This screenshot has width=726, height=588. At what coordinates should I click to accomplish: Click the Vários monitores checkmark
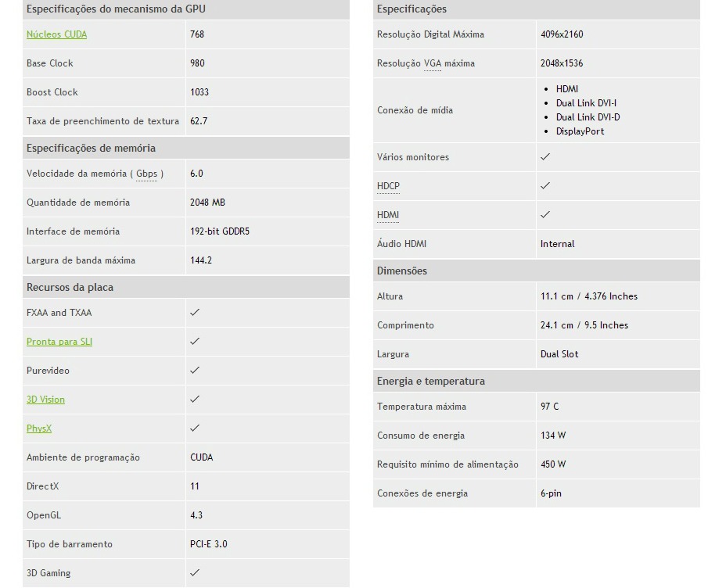click(545, 157)
